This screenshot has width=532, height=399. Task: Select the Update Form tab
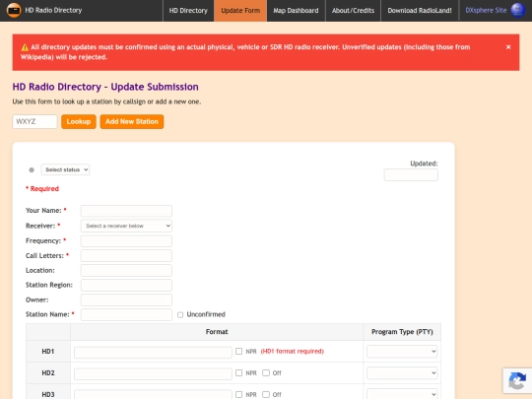point(240,11)
